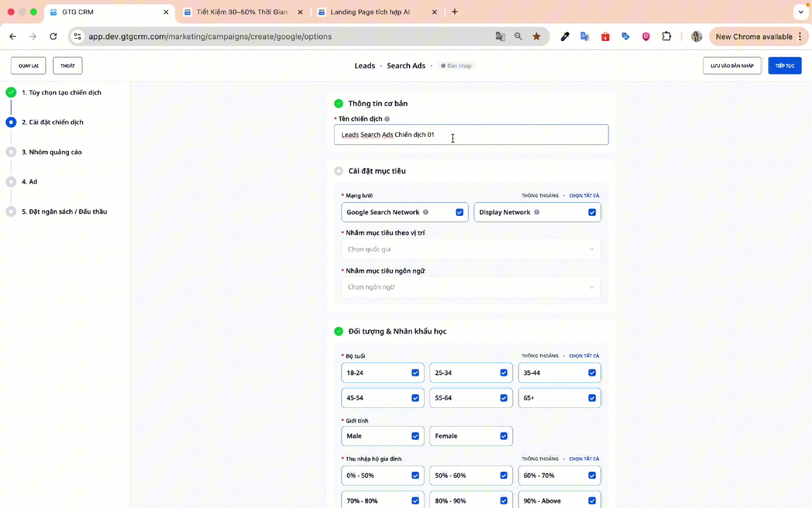Screen dimensions: 812x508
Task: Click the bookmark star in address bar
Action: pos(536,36)
